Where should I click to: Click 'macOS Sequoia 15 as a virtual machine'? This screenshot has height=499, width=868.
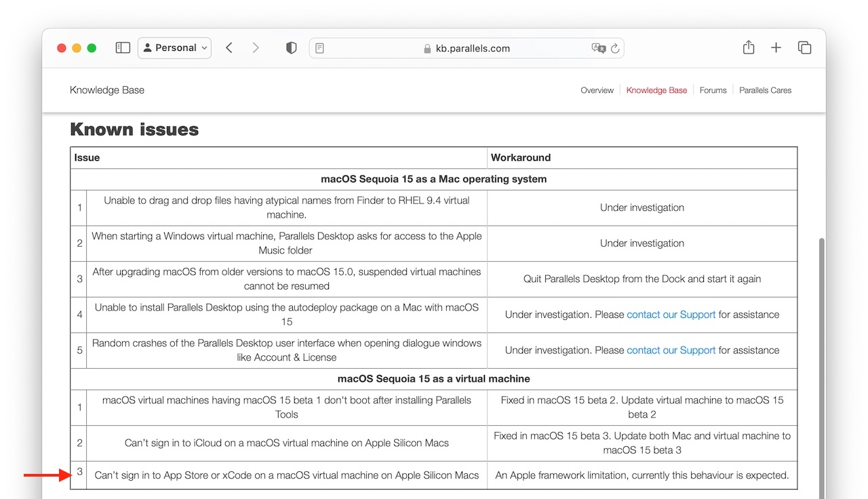(x=434, y=379)
